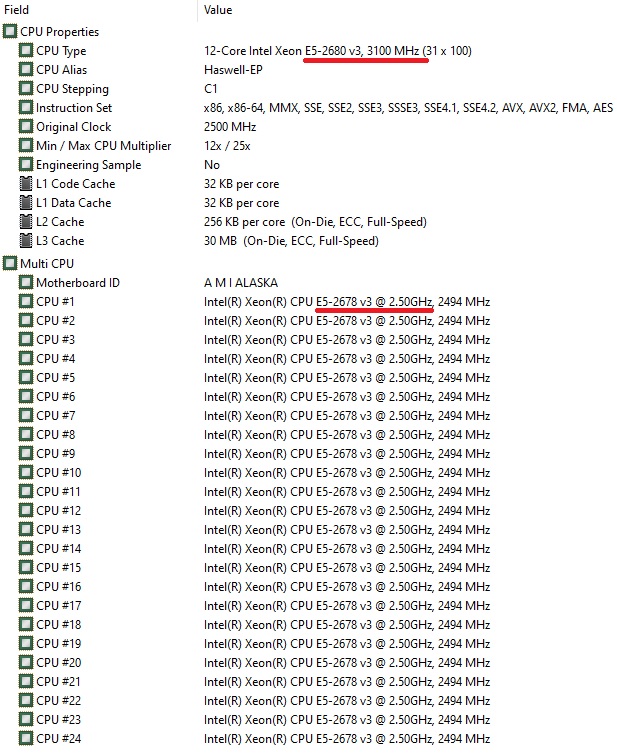The height and width of the screenshot is (756, 617).
Task: Select the CPU Alias field label
Action: (x=61, y=69)
